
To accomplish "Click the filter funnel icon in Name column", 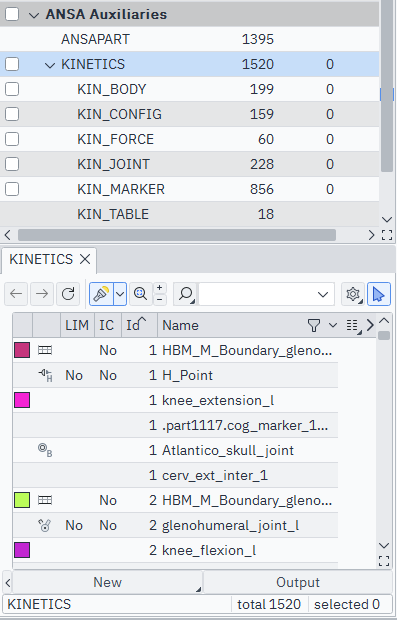I will [314, 325].
